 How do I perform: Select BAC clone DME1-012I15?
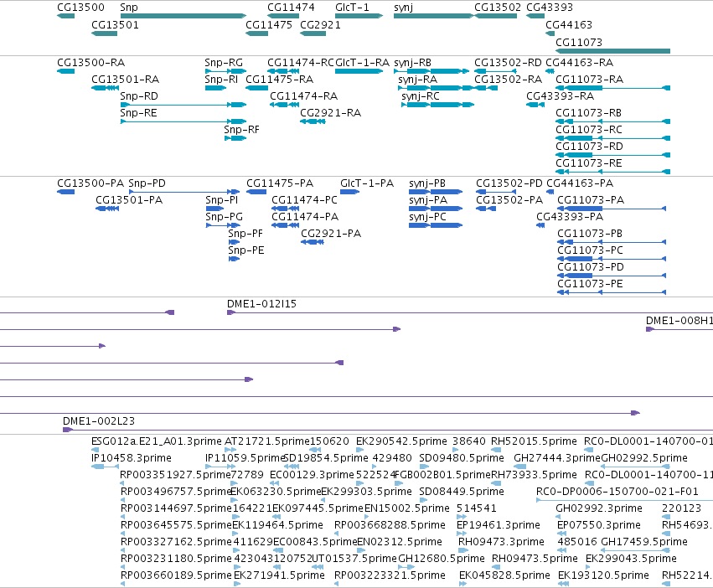[470, 313]
